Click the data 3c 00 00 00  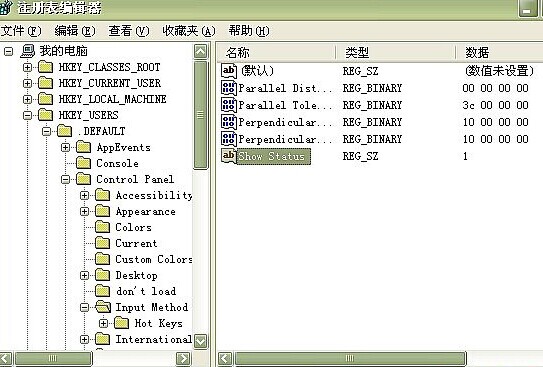pyautogui.click(x=495, y=105)
